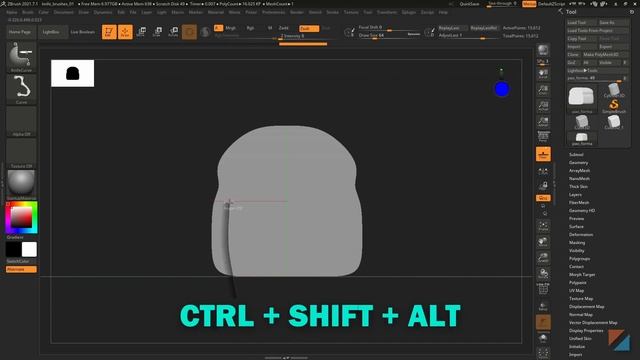
Task: Activate the Draw mode button
Action: pyautogui.click(x=125, y=32)
